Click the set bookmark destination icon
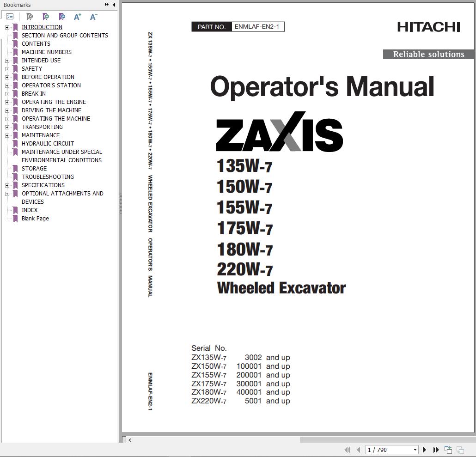 click(62, 16)
